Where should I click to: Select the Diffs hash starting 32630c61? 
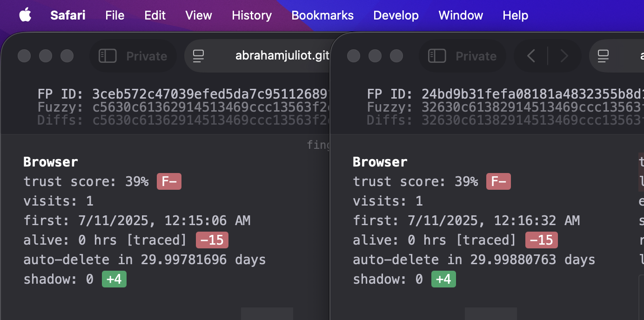pos(533,120)
